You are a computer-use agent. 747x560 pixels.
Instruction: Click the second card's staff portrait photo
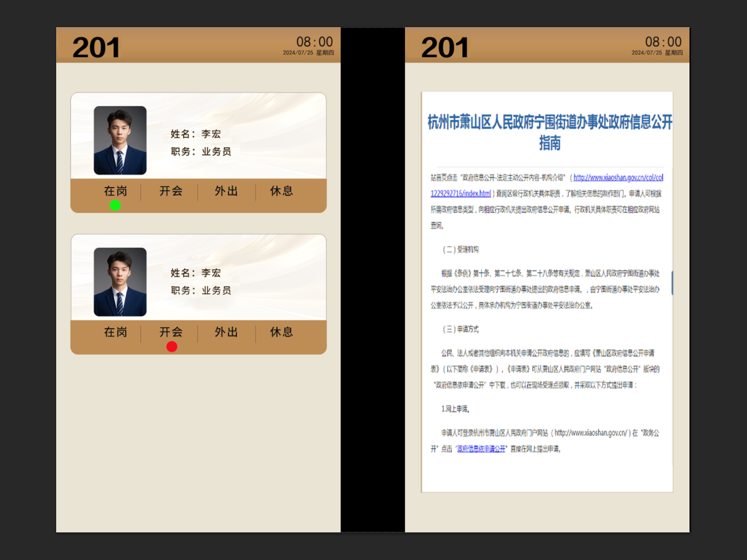[120, 282]
